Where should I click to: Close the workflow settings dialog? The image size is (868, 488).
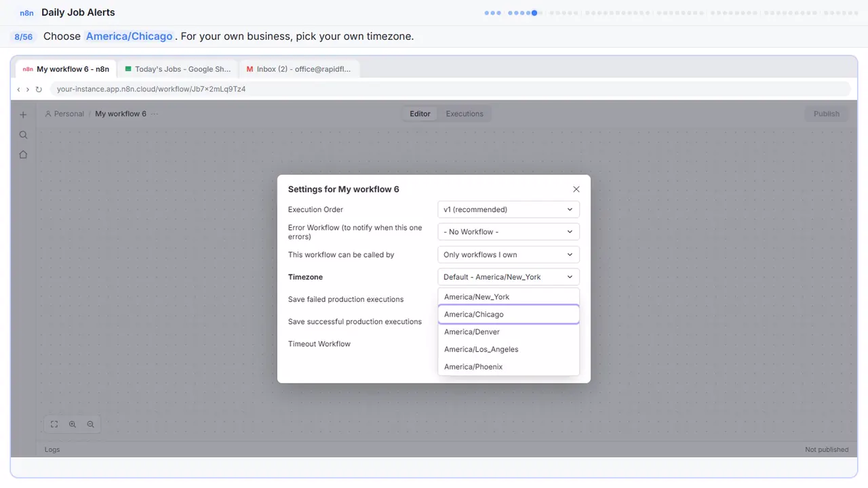(x=576, y=190)
